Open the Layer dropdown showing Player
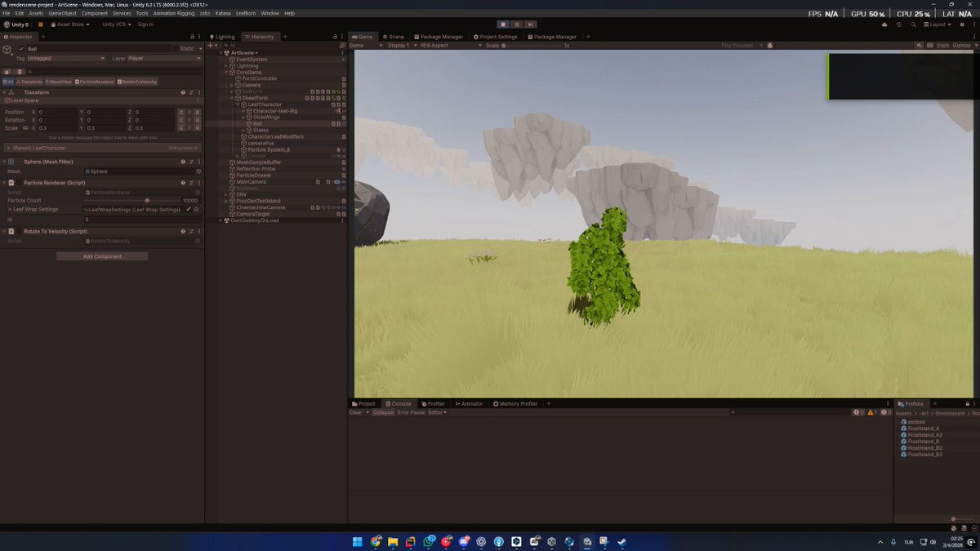 coord(163,58)
